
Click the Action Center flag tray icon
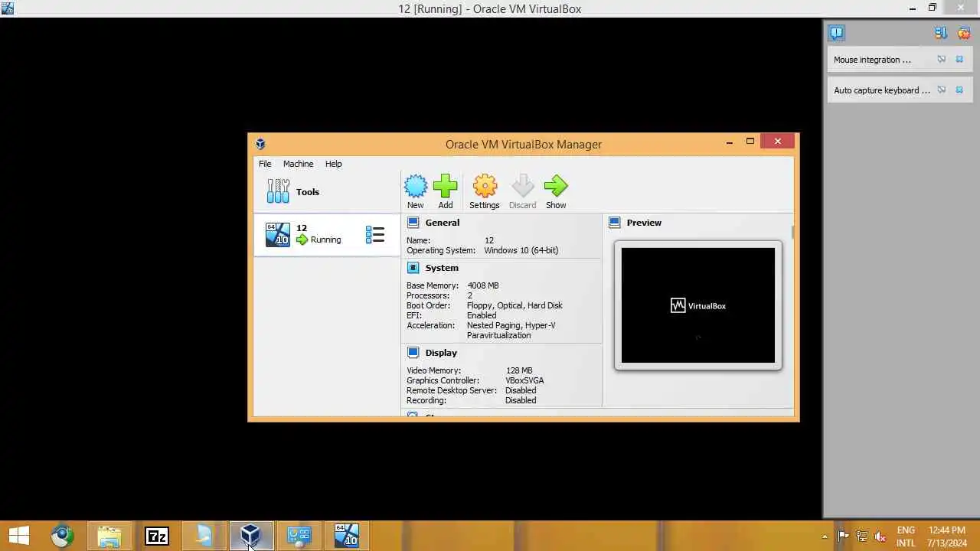(x=843, y=536)
